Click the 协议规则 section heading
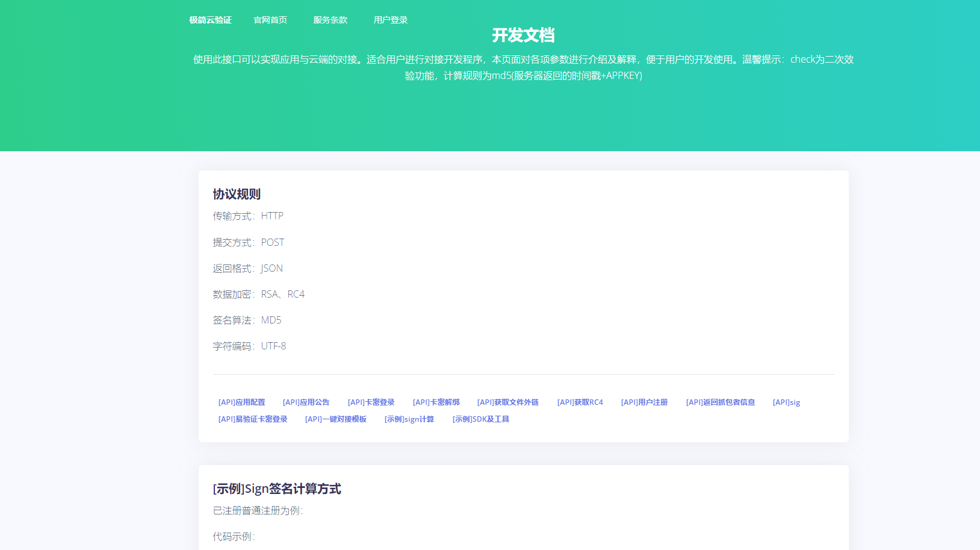Screen dimensions: 980x550 click(x=237, y=194)
